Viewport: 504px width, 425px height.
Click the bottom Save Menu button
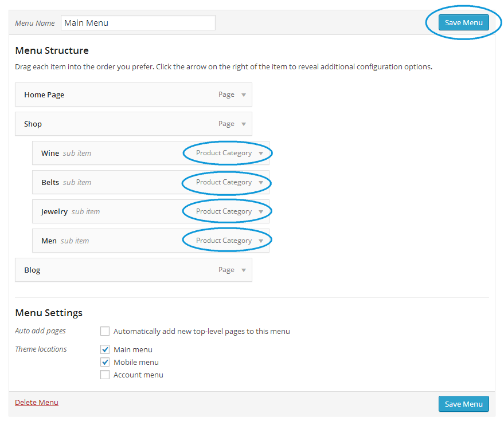463,404
